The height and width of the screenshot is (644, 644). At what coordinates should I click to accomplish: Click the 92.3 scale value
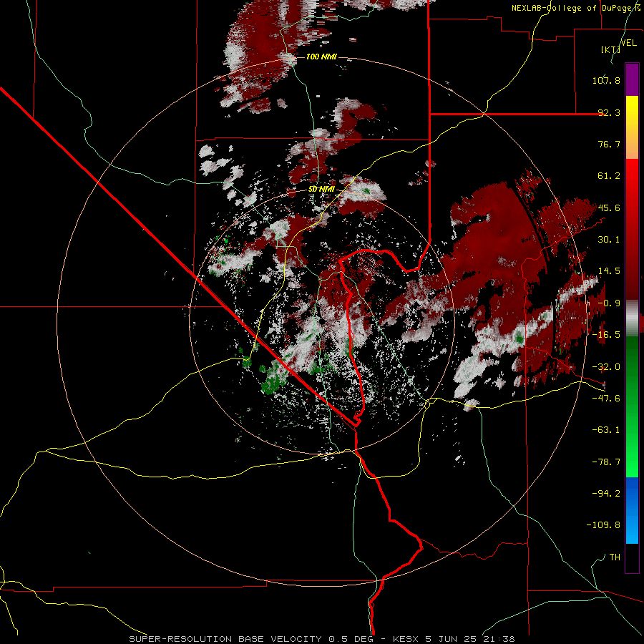click(x=609, y=112)
